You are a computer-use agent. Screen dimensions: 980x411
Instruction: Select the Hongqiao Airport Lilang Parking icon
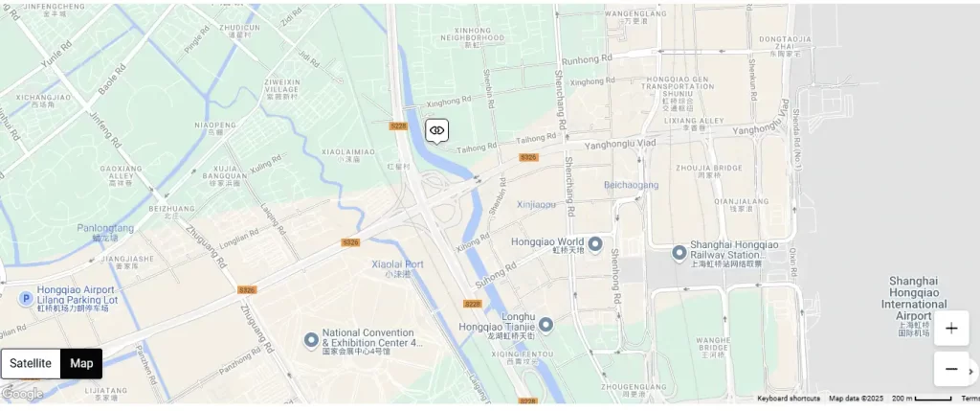click(26, 298)
